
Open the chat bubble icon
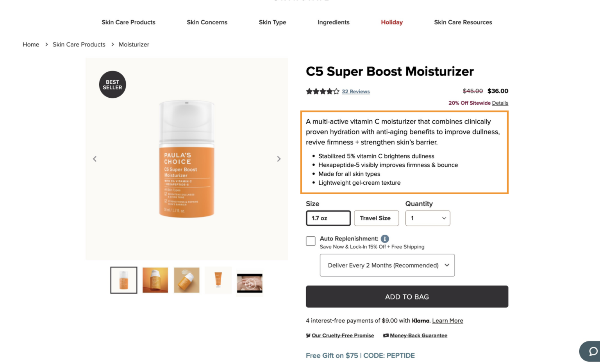tap(593, 351)
